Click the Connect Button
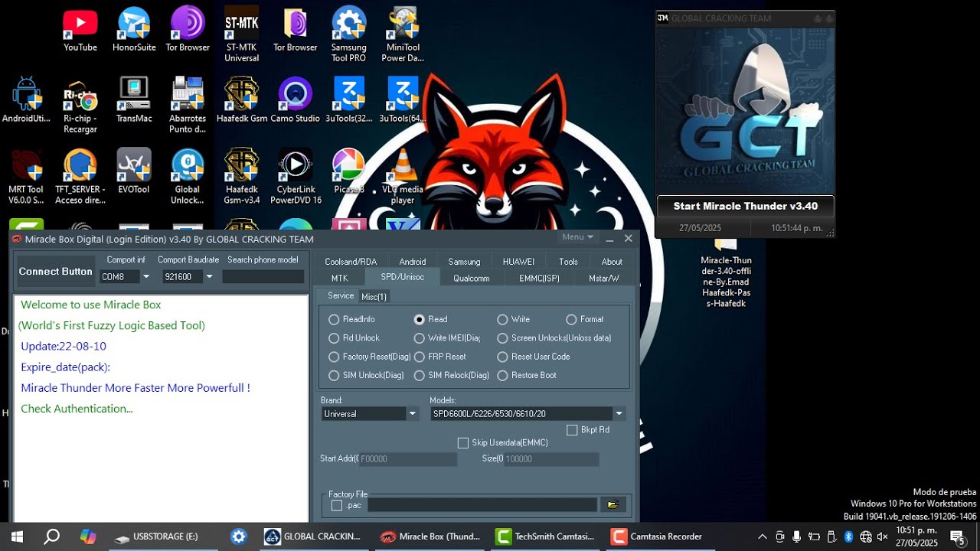The height and width of the screenshot is (551, 980). (x=55, y=272)
